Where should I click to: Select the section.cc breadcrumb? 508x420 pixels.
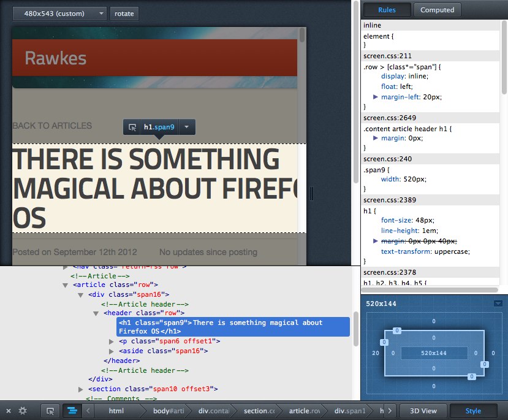259,411
